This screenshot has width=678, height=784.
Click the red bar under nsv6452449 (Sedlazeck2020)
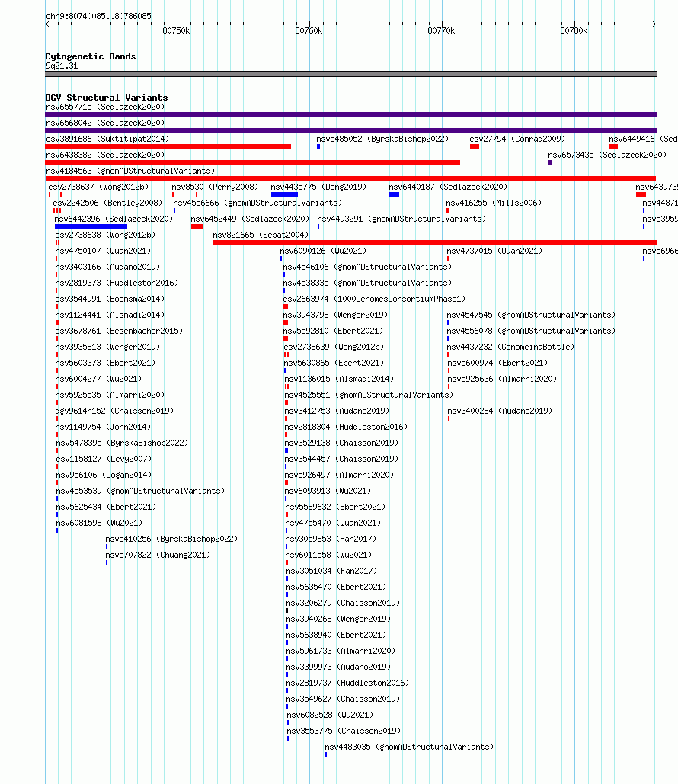coord(197,226)
